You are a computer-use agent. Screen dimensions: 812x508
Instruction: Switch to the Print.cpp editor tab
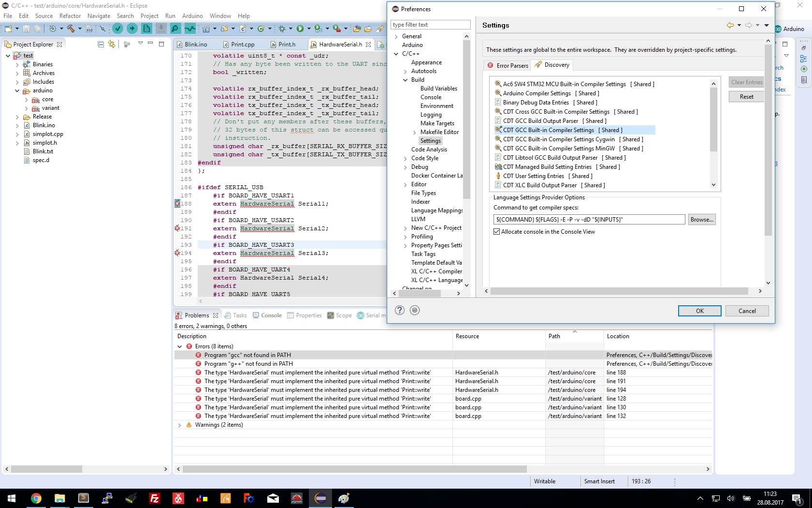[238, 44]
